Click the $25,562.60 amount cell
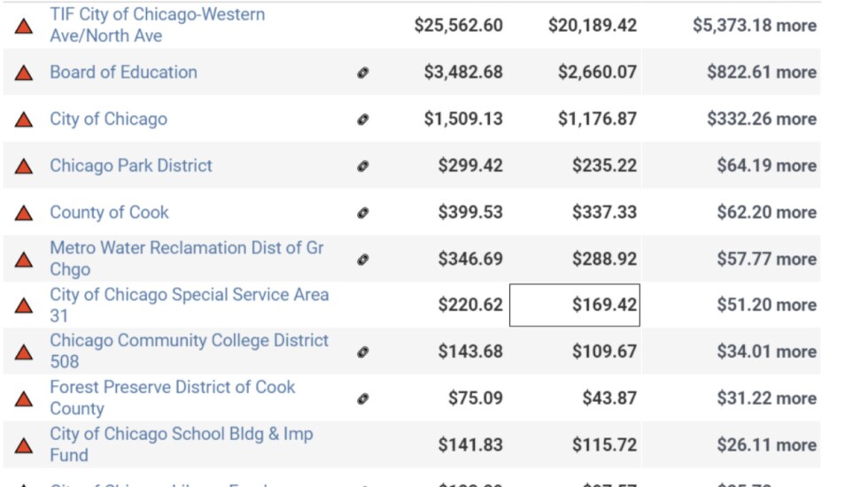This screenshot has width=868, height=487. point(458,26)
